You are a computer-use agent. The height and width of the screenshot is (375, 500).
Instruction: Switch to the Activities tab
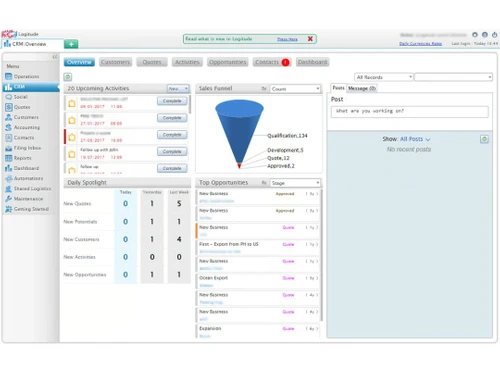pyautogui.click(x=187, y=62)
